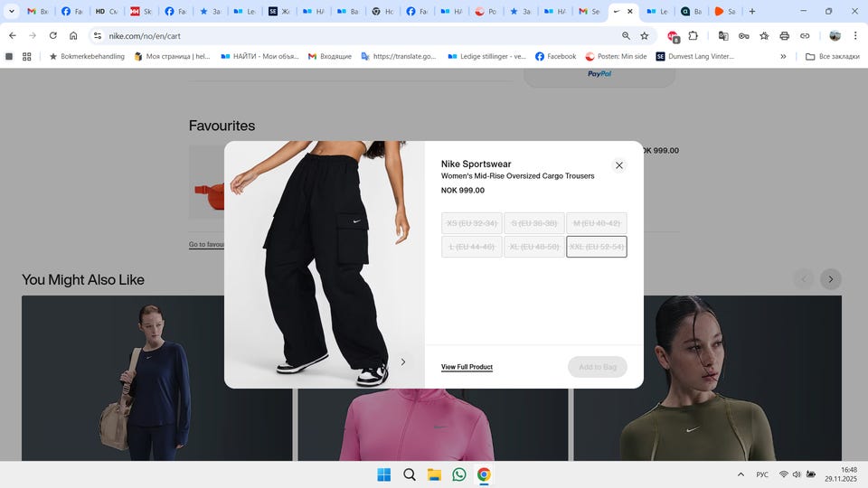Screen dimensions: 868x488
Task: Switch to the Posten tab
Action: pyautogui.click(x=486, y=11)
